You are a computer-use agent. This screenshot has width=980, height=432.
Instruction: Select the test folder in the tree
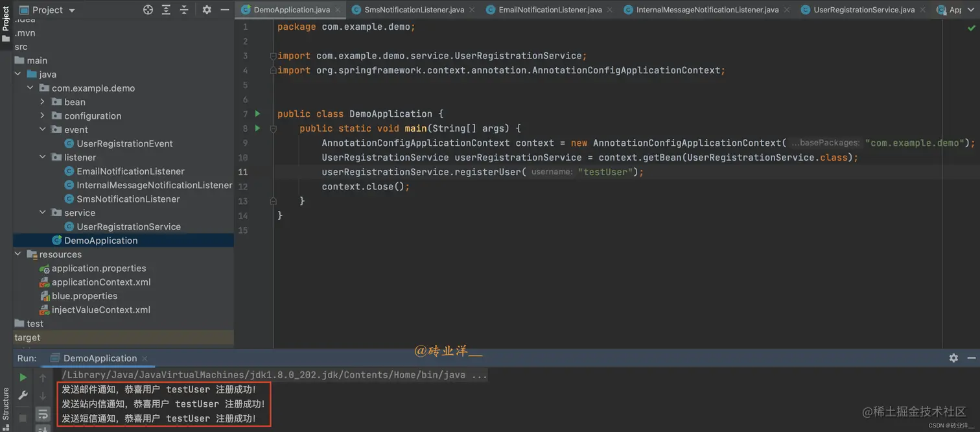tap(35, 324)
